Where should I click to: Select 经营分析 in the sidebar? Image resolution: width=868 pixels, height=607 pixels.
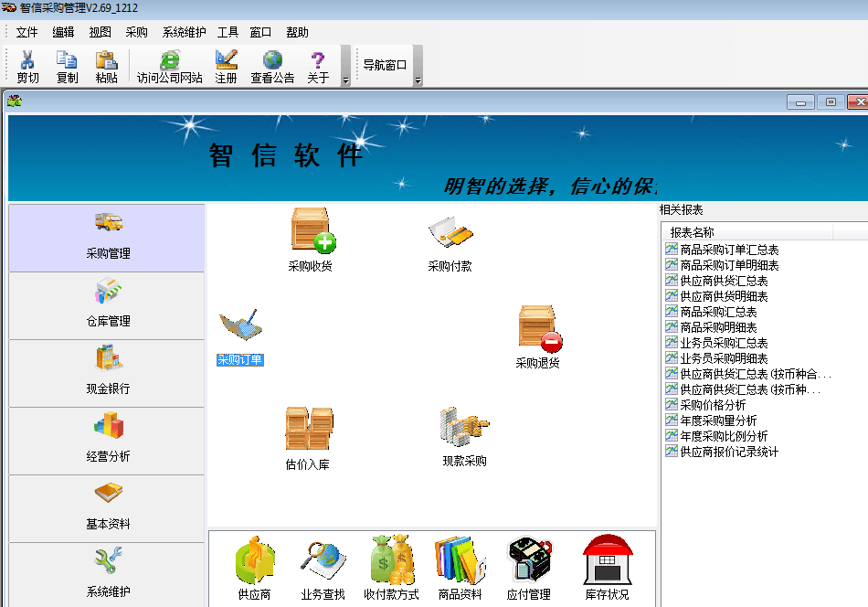pos(107,442)
